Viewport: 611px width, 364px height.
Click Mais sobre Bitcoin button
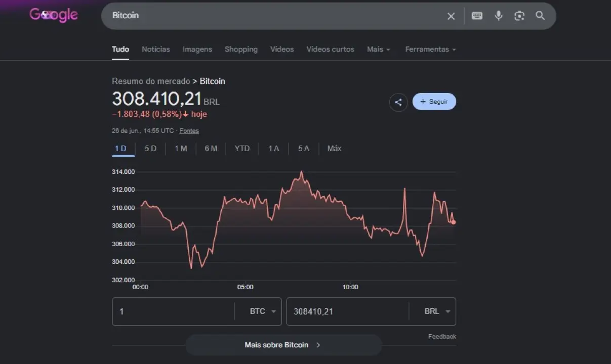click(x=283, y=345)
